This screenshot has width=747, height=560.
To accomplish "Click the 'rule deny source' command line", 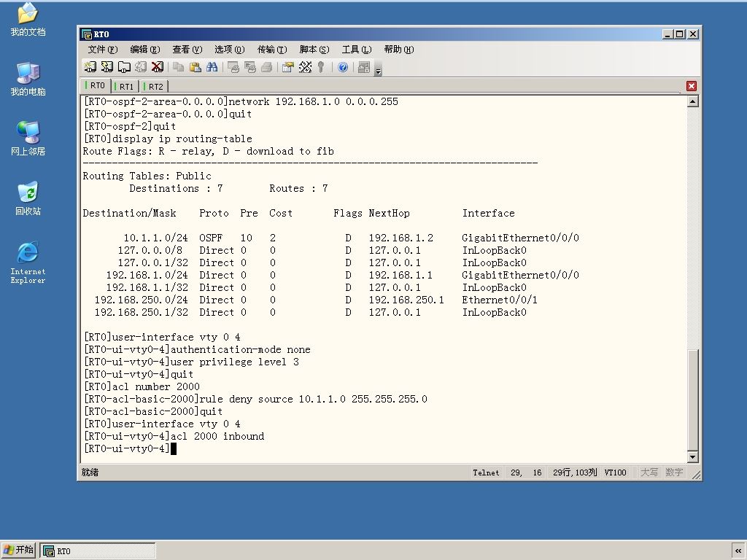I will click(255, 399).
